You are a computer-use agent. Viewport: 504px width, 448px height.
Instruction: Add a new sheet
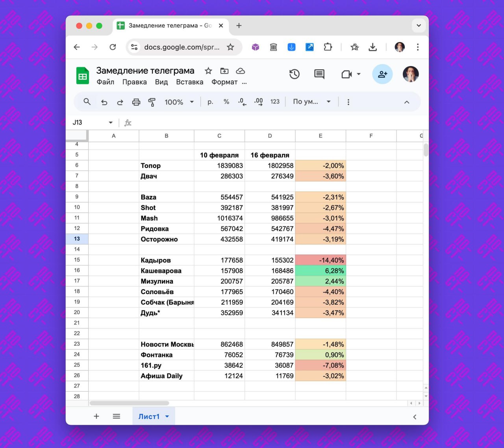pos(96,416)
